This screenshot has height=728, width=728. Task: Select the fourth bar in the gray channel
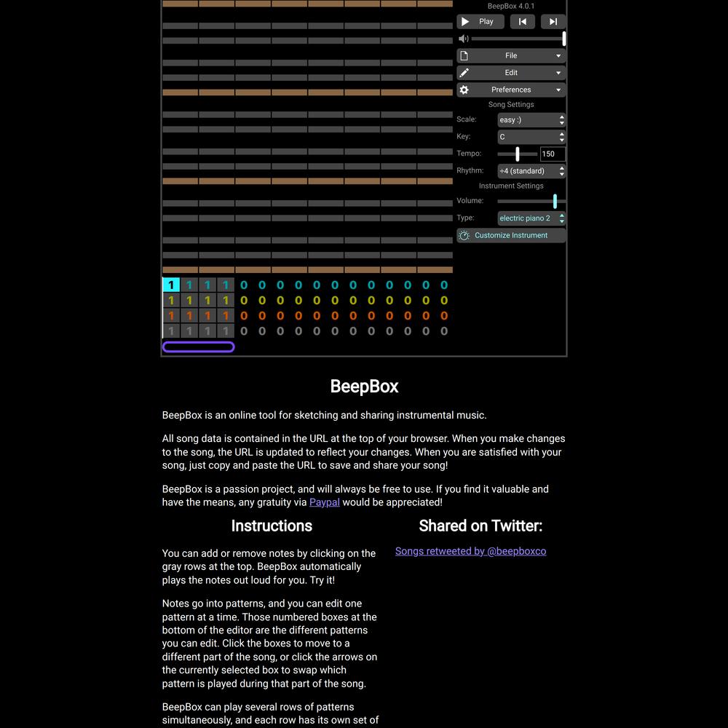pyautogui.click(x=226, y=331)
